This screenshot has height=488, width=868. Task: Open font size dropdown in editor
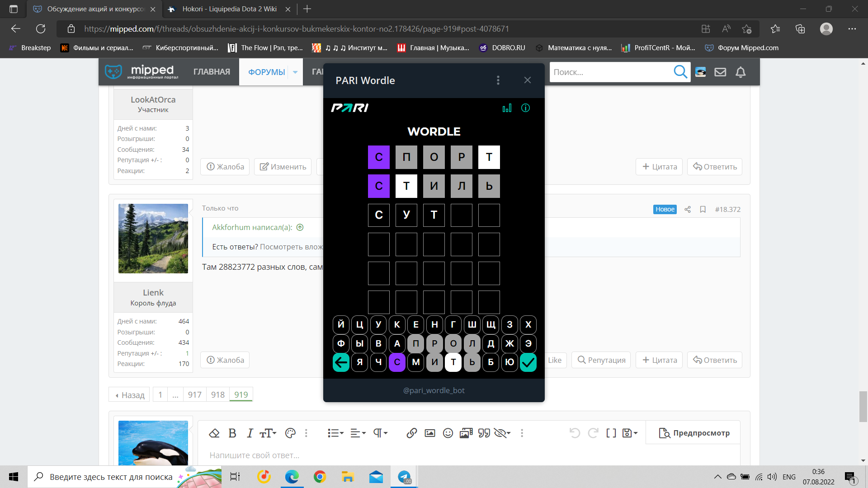(268, 433)
